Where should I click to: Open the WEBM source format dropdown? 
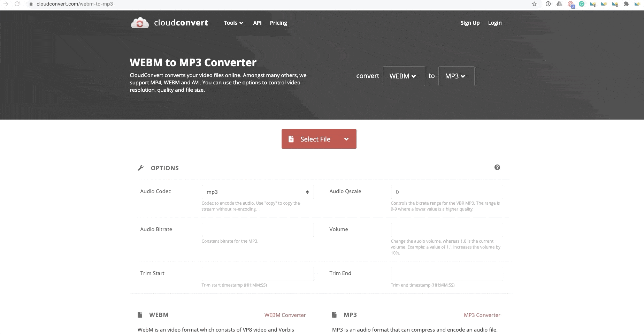[x=404, y=76]
